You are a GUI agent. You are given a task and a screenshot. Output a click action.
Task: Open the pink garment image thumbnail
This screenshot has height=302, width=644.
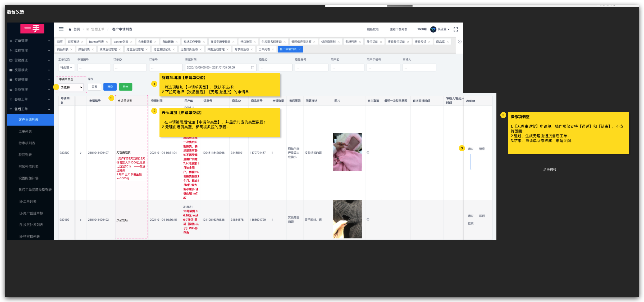tap(347, 152)
